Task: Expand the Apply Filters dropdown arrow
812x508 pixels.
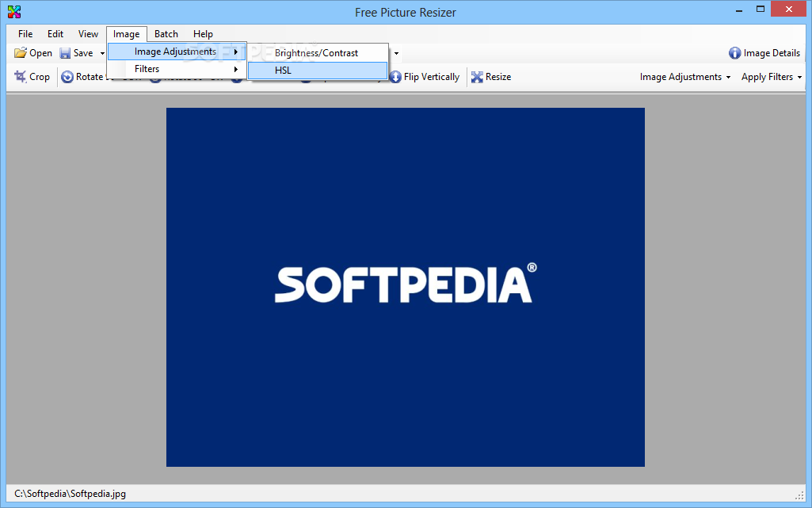Action: click(x=799, y=77)
